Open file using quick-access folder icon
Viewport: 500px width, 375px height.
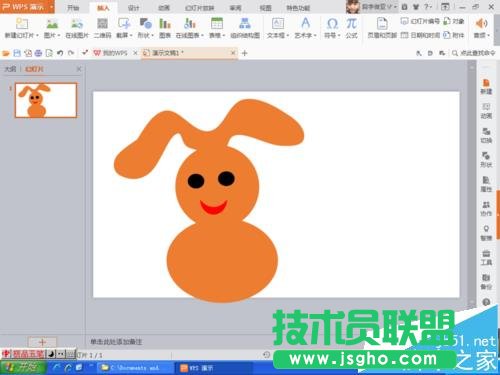[x=6, y=53]
